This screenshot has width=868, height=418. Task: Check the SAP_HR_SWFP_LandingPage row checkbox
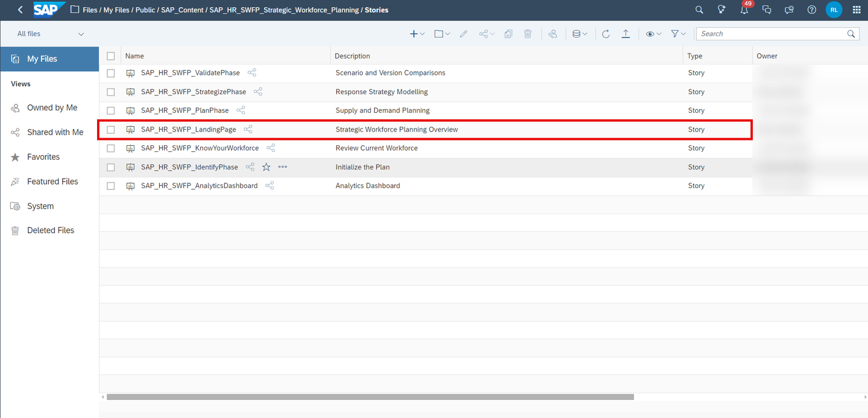[x=111, y=130]
